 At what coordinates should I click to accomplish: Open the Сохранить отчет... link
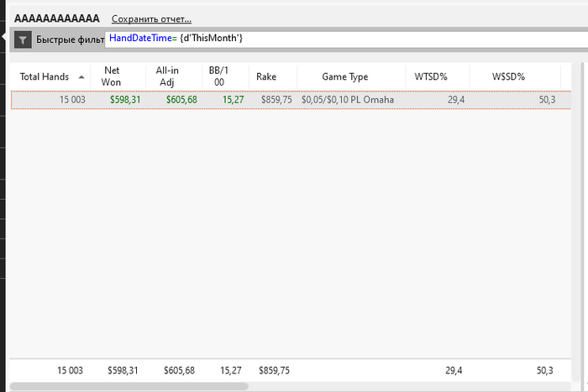tap(151, 18)
